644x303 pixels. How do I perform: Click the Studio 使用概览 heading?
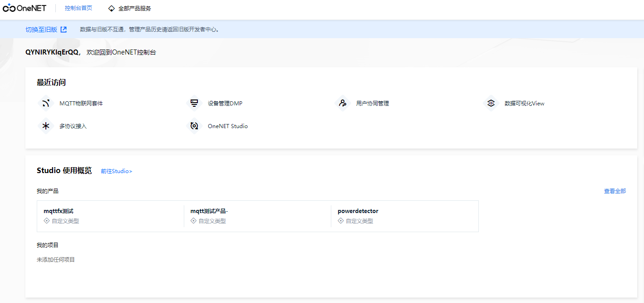[x=64, y=170]
